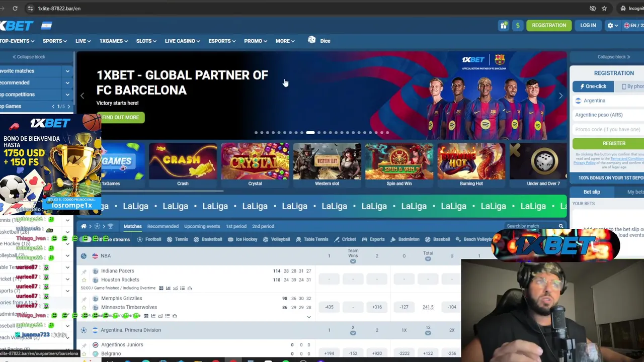Select the Football sport filter

[149, 239]
